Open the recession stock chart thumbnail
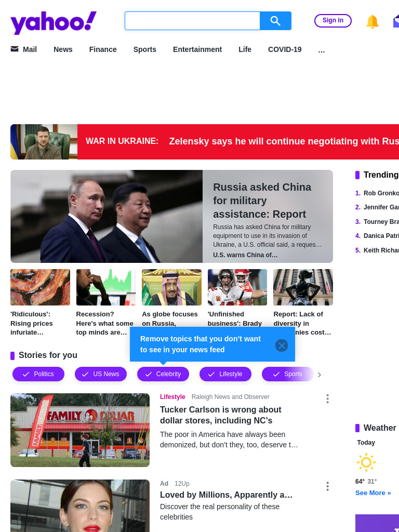The height and width of the screenshot is (532, 399). (x=106, y=287)
